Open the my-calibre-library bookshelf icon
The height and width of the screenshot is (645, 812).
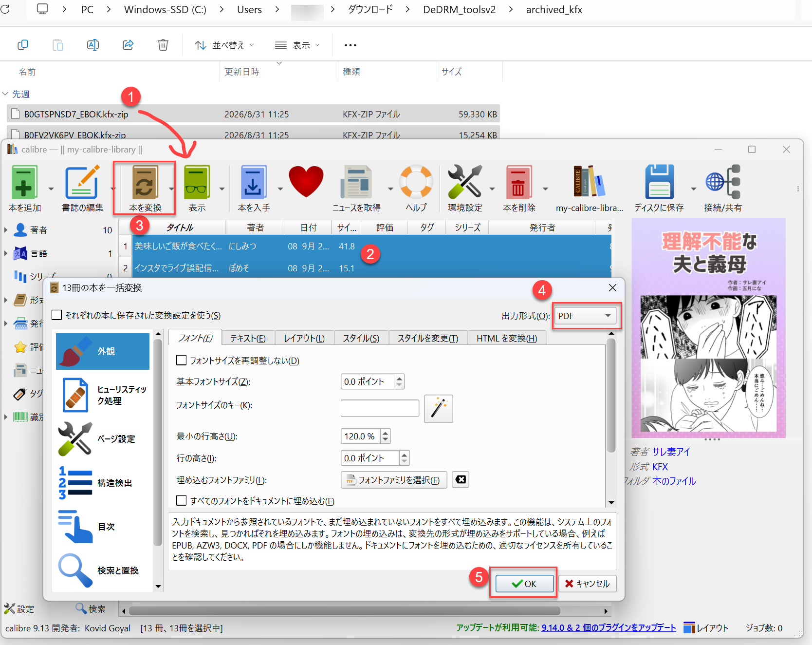coord(590,181)
